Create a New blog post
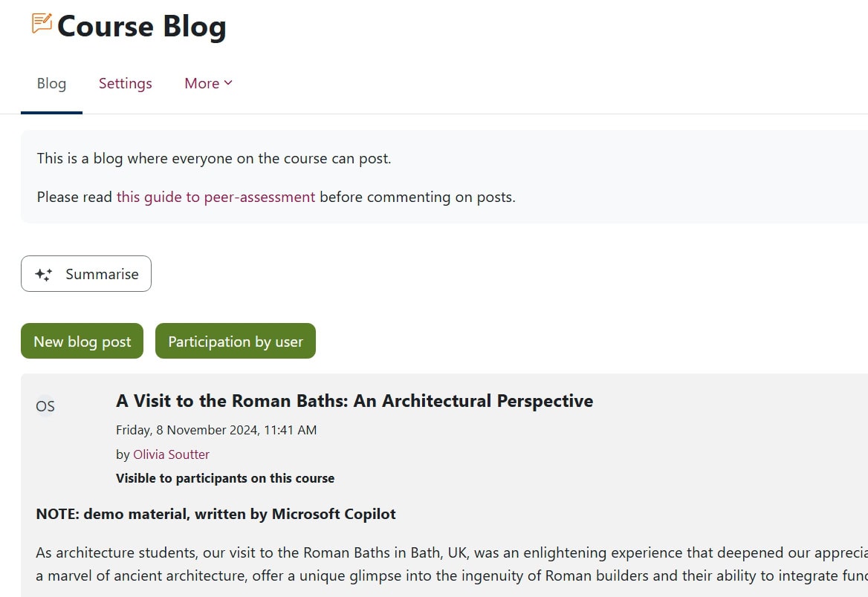868x597 pixels. coord(82,341)
